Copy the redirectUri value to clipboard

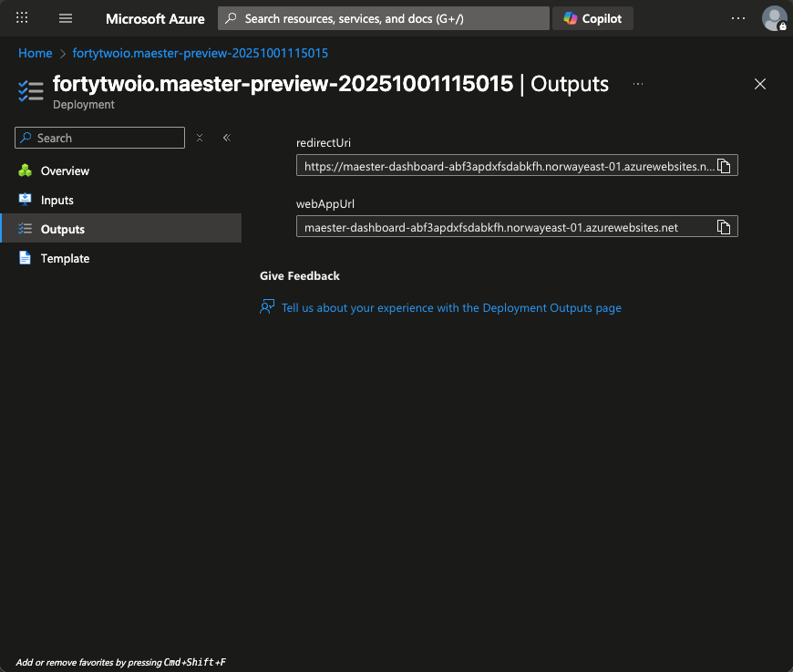(x=724, y=166)
